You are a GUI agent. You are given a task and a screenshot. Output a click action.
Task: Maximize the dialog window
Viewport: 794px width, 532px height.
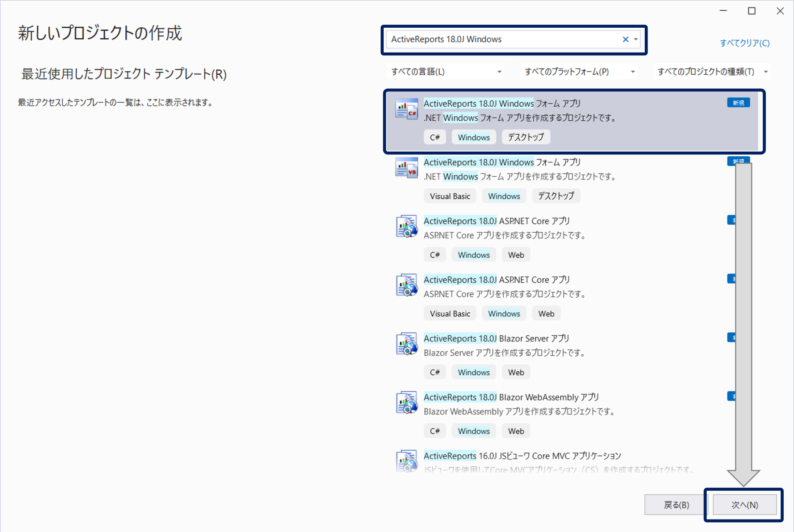click(752, 11)
